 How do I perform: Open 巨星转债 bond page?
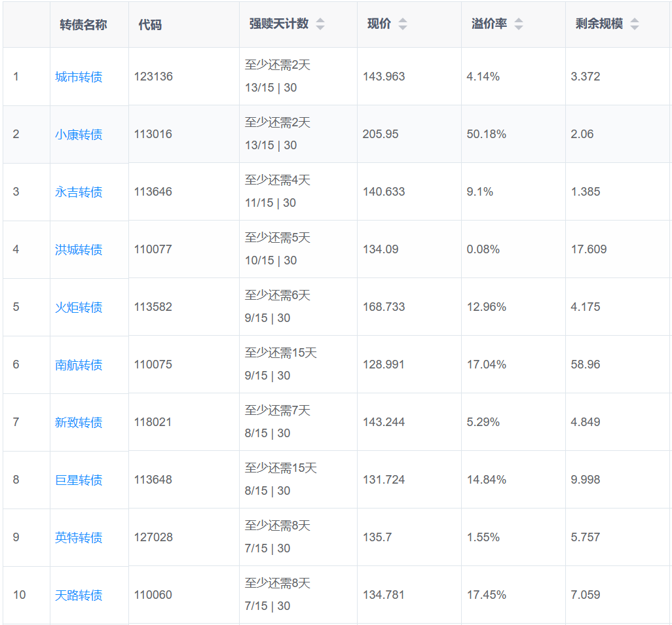click(79, 480)
